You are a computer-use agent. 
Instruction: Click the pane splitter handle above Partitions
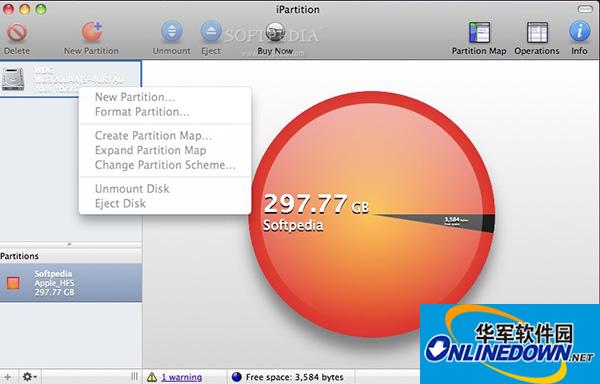point(69,244)
